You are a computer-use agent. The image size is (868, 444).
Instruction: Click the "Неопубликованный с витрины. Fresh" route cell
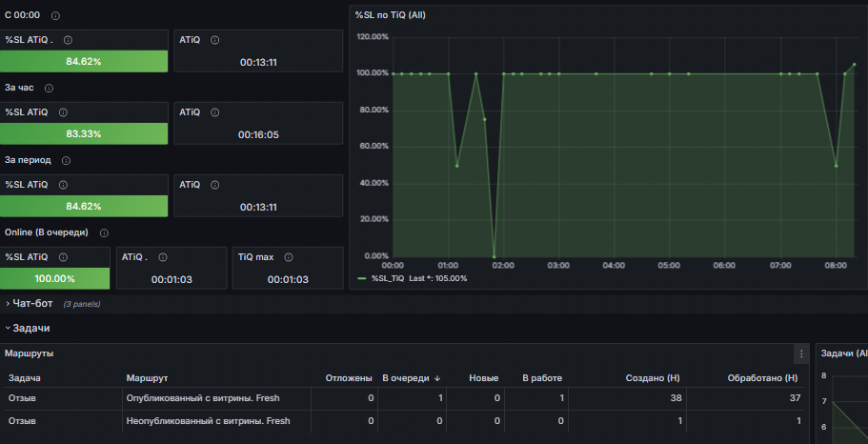(208, 420)
